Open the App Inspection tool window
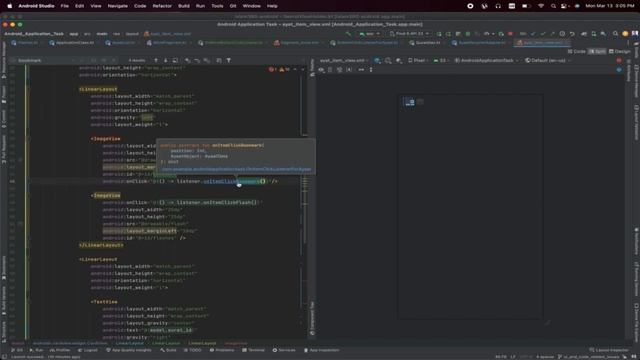 coord(322,350)
